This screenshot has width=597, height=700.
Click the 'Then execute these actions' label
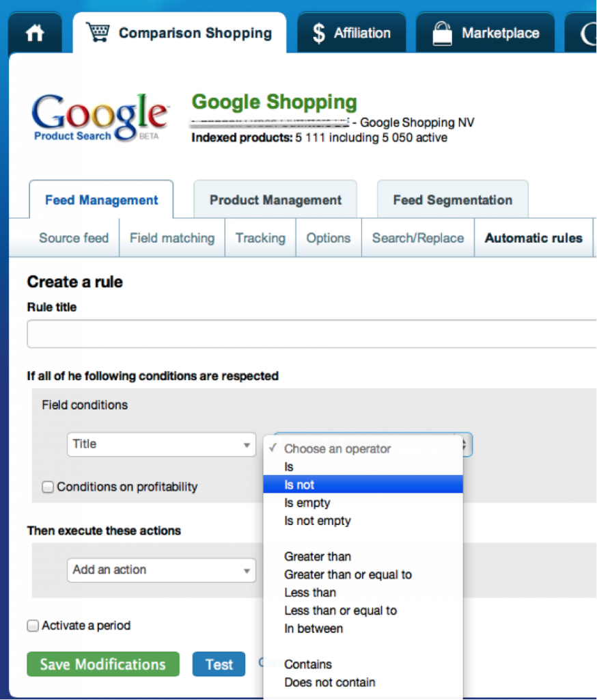point(104,530)
